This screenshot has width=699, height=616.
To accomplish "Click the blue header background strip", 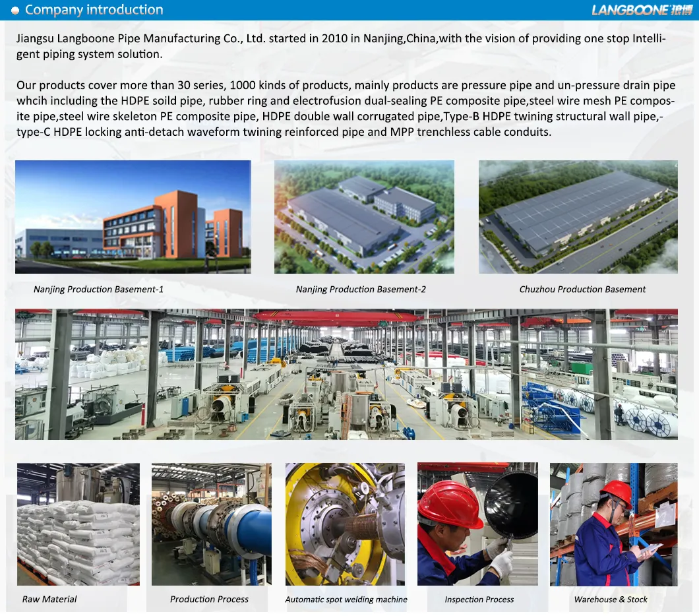I will tap(396, 9).
